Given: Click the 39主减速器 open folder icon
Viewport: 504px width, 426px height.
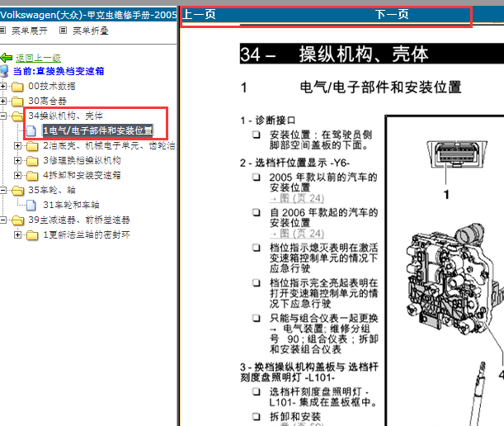Looking at the screenshot, I should [x=17, y=220].
